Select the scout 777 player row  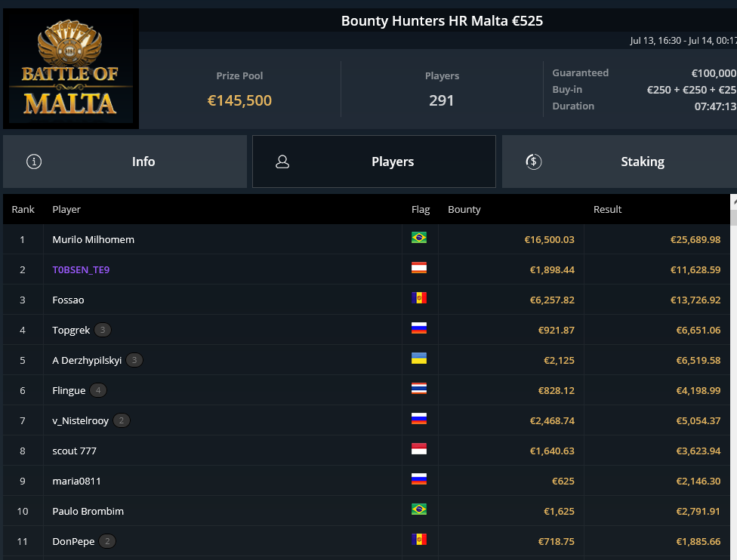[x=367, y=451]
